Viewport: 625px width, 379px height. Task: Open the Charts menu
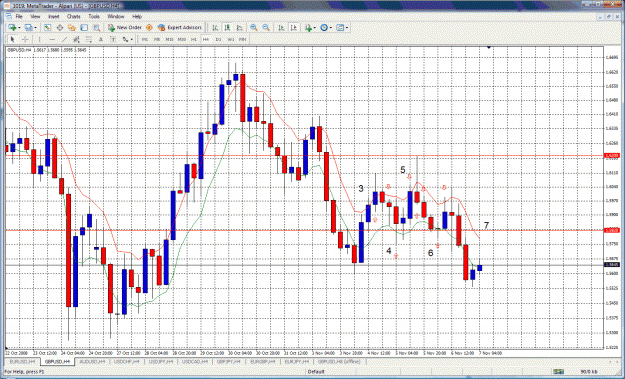tap(74, 16)
